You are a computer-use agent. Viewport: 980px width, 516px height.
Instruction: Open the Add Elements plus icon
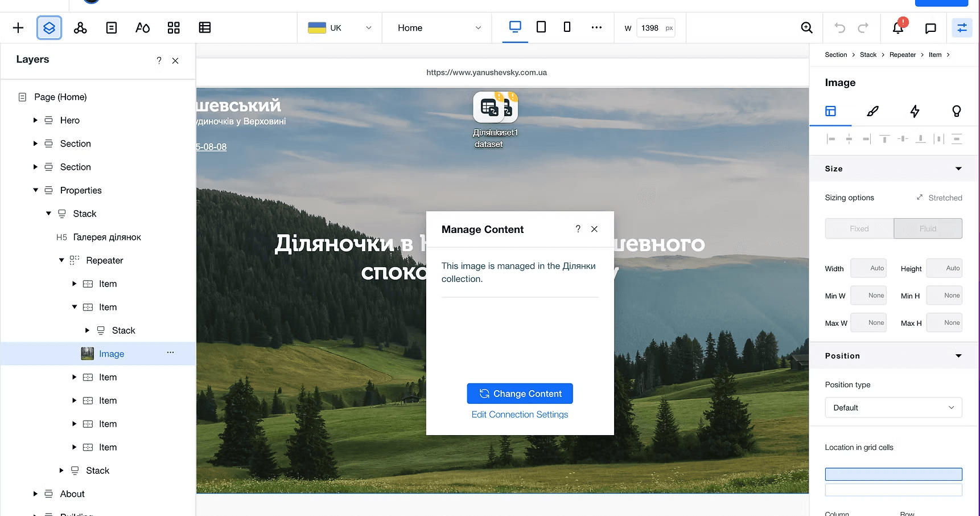[18, 28]
